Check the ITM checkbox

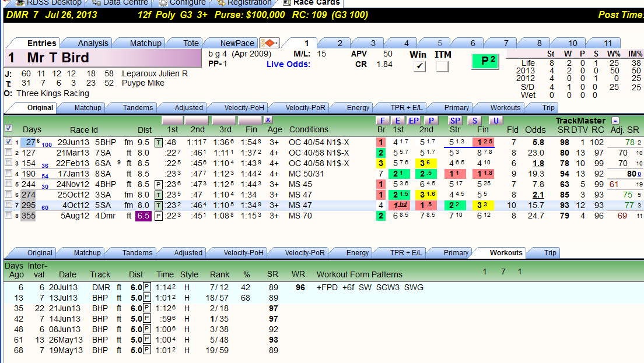pos(442,66)
